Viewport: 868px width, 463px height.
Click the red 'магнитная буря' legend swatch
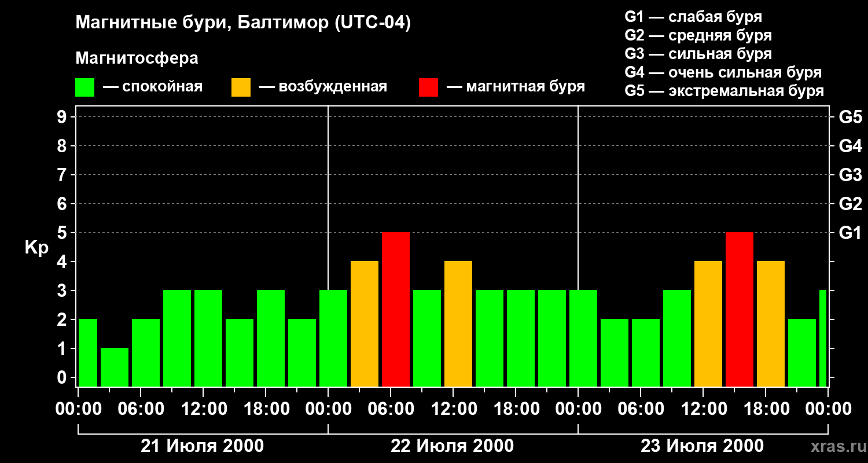pyautogui.click(x=429, y=87)
